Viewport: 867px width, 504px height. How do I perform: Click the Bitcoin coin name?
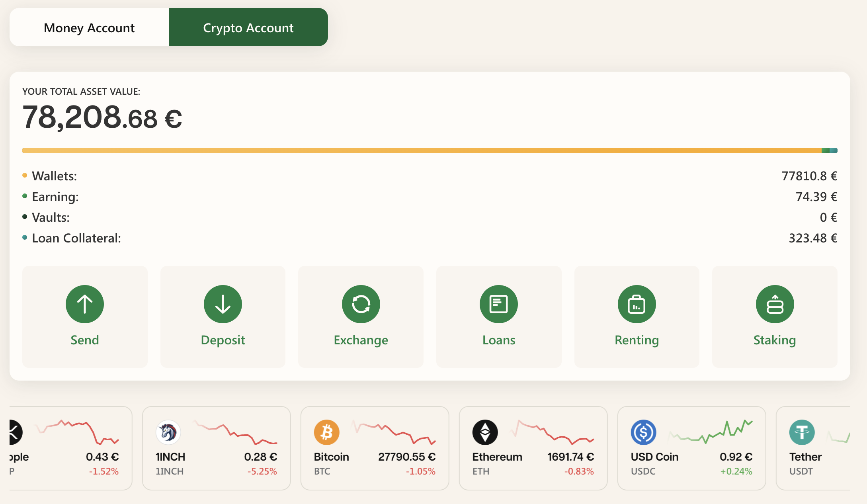point(331,457)
